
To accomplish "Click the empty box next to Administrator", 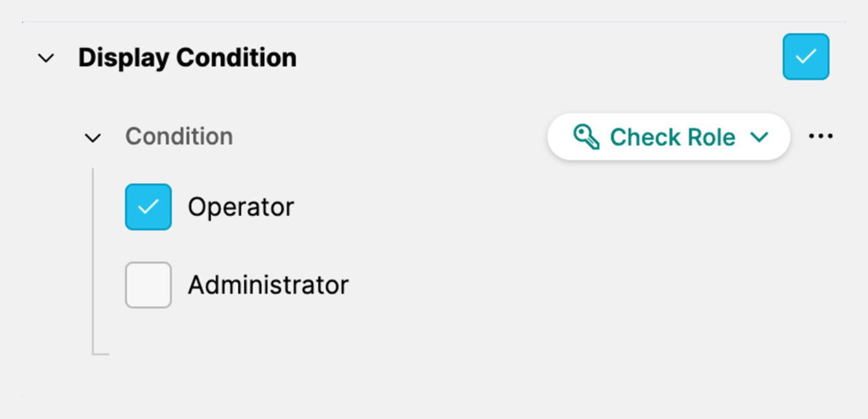I will click(x=148, y=285).
